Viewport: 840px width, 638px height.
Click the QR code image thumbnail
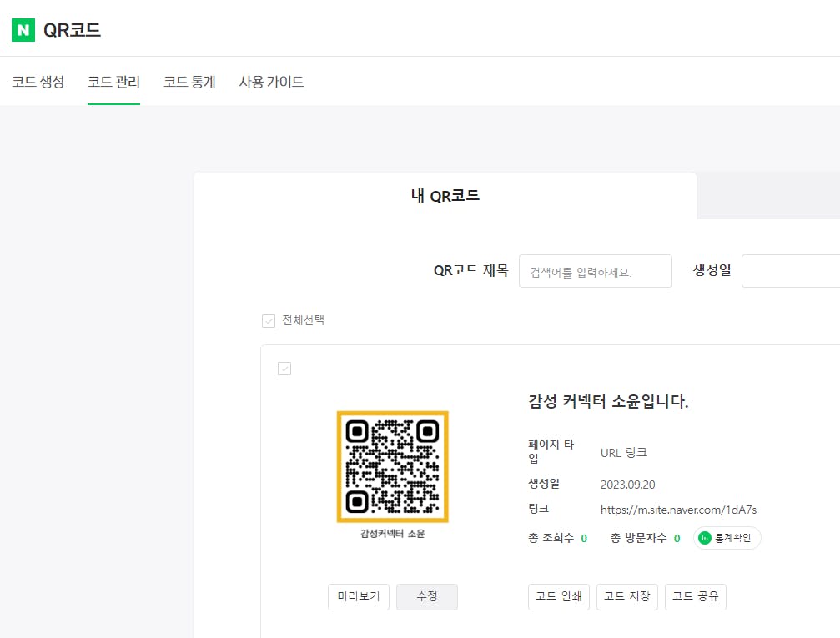click(x=392, y=466)
